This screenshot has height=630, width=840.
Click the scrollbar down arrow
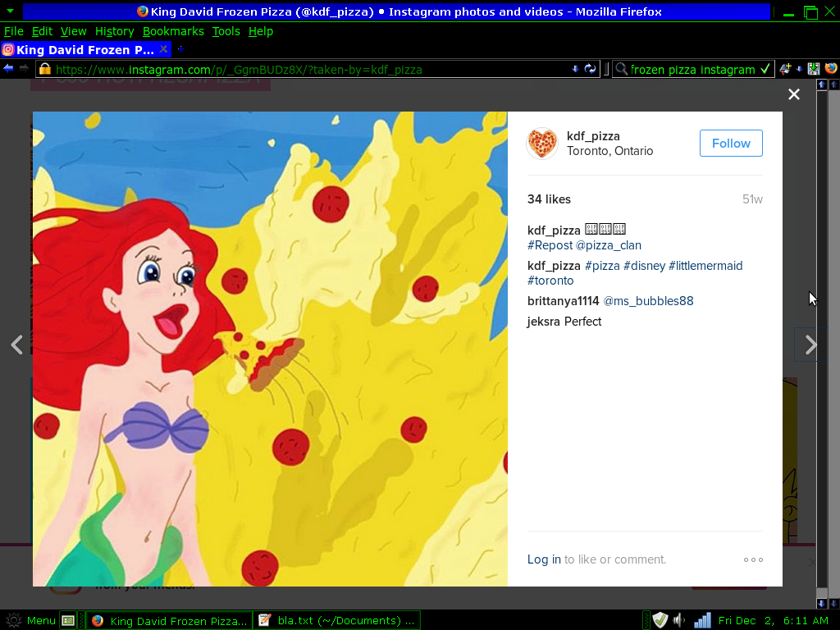(822, 603)
